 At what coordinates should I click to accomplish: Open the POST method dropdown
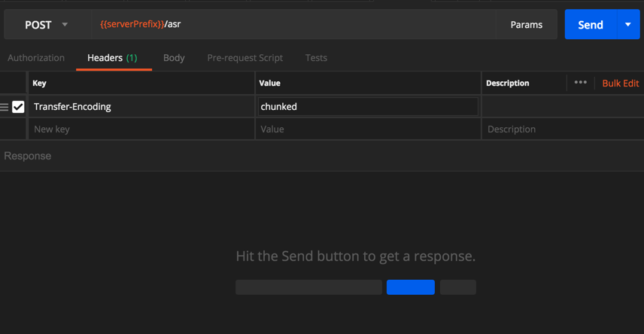tap(47, 25)
